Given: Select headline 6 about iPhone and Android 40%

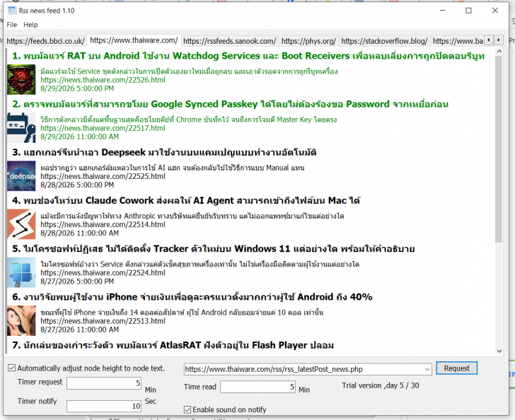Looking at the screenshot, I should 192,297.
